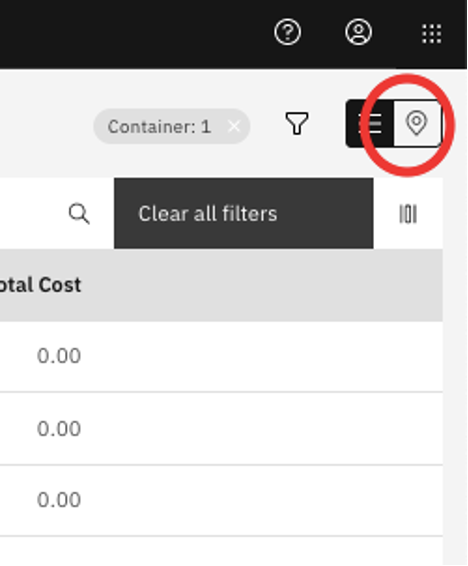Open the help question mark icon

[x=287, y=32]
